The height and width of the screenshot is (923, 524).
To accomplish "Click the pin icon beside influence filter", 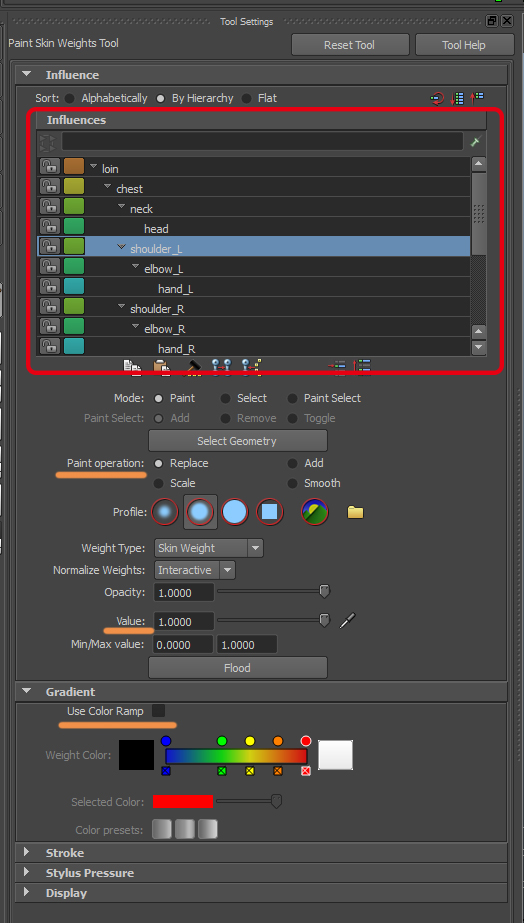I will (x=476, y=141).
